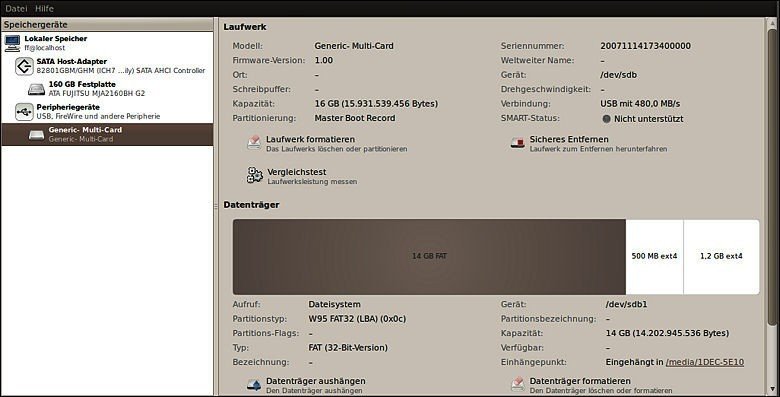
Task: Click device path /dev/sdb1
Action: (x=626, y=304)
